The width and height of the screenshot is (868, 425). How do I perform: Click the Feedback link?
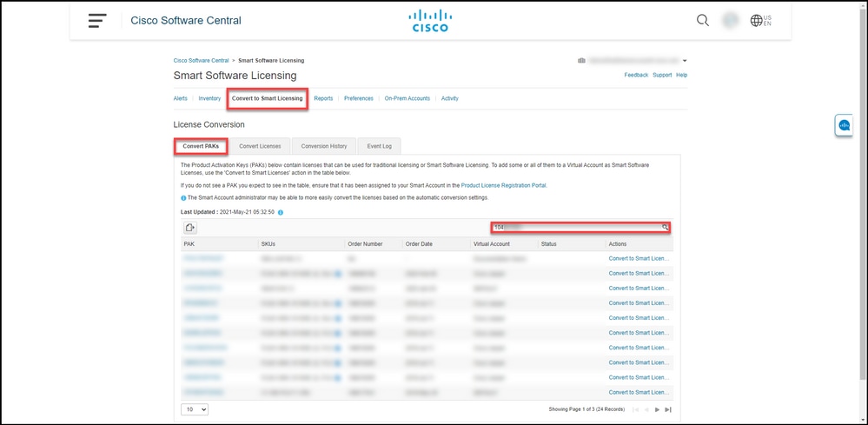tap(636, 76)
